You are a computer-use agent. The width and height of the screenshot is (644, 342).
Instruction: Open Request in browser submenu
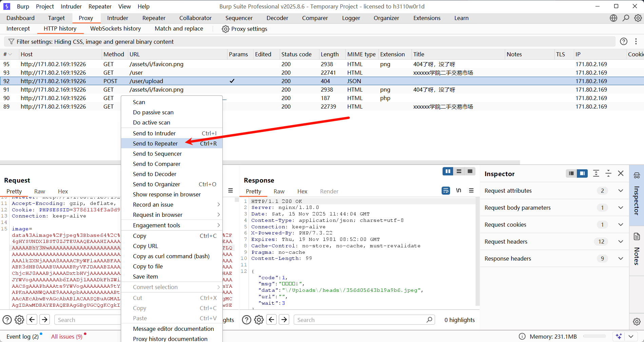tap(172, 215)
